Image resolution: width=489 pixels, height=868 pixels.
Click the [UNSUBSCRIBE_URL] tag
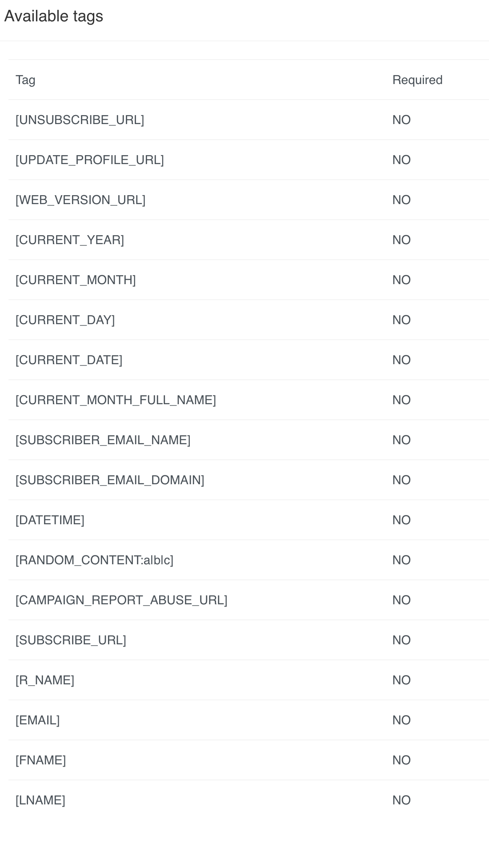pyautogui.click(x=80, y=120)
